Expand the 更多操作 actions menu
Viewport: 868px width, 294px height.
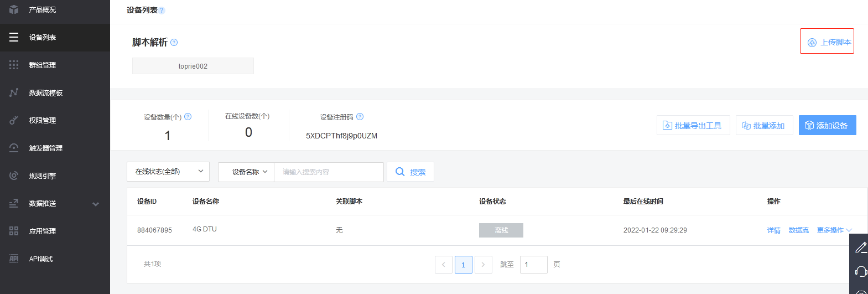point(834,230)
